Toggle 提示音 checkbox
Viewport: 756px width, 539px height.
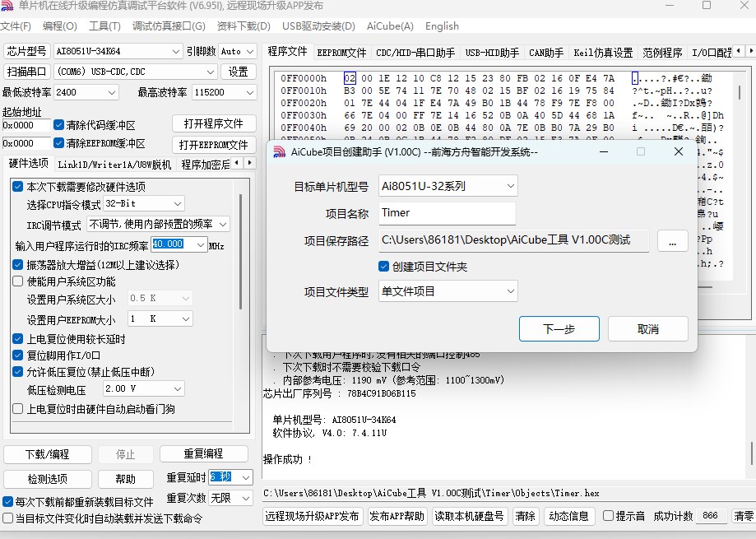click(x=609, y=516)
